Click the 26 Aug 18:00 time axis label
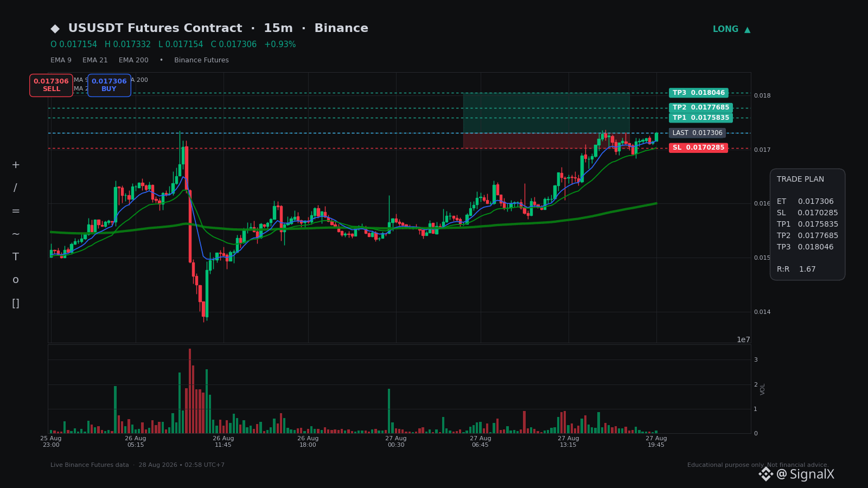The image size is (868, 488). [x=308, y=441]
